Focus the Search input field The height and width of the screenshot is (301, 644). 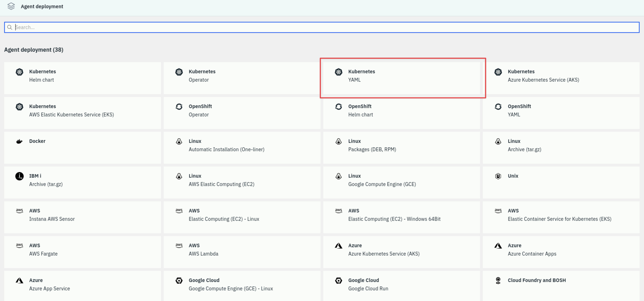pos(322,27)
